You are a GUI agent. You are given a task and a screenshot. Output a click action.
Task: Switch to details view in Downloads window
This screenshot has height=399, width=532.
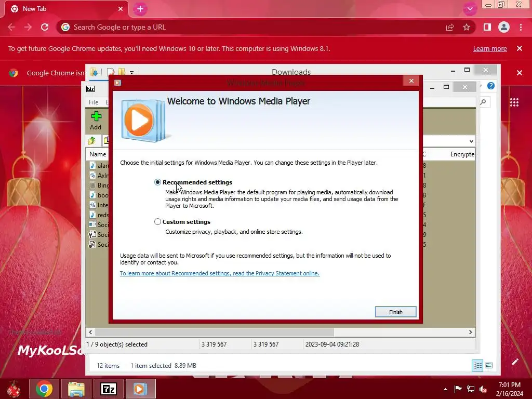477,365
